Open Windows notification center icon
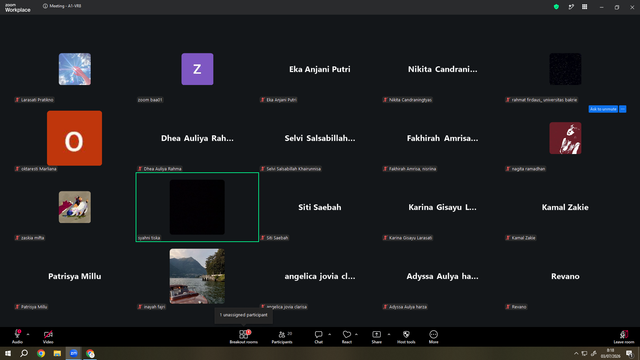640x360 pixels. pyautogui.click(x=629, y=353)
